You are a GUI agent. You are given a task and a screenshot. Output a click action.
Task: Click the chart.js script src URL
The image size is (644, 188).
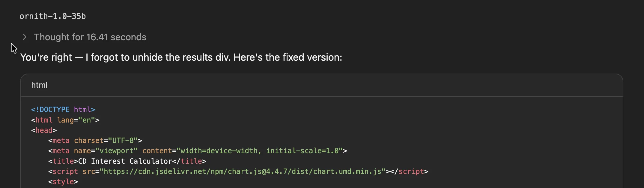coord(242,171)
